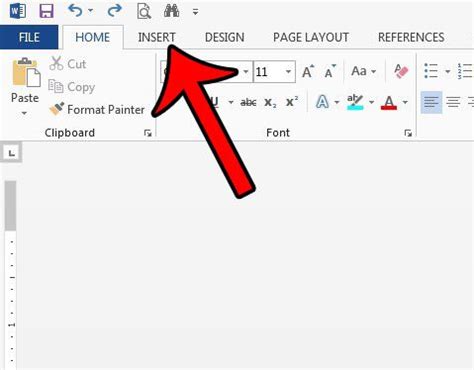Click the Paste clipboard icon

26,72
